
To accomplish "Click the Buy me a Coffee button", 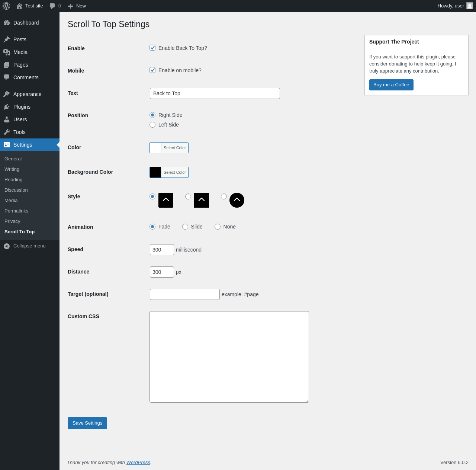I will click(x=391, y=85).
